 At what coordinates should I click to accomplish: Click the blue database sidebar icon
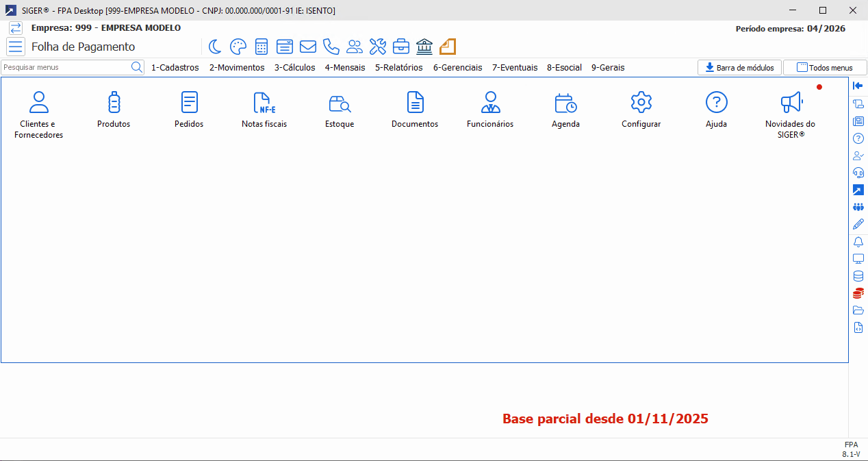858,276
